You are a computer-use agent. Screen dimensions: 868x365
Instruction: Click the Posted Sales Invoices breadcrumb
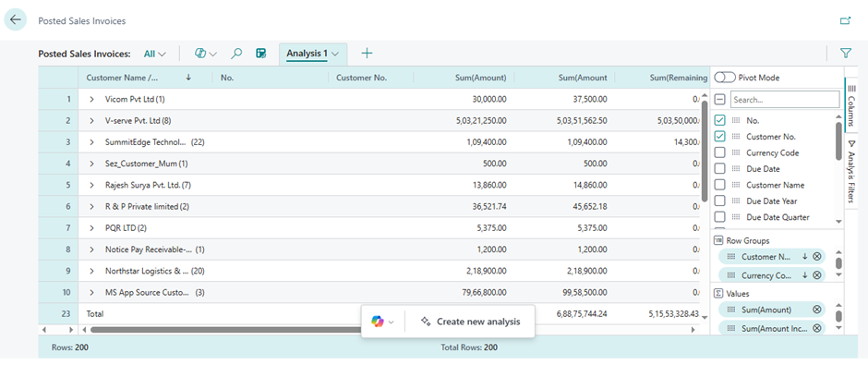coord(82,21)
